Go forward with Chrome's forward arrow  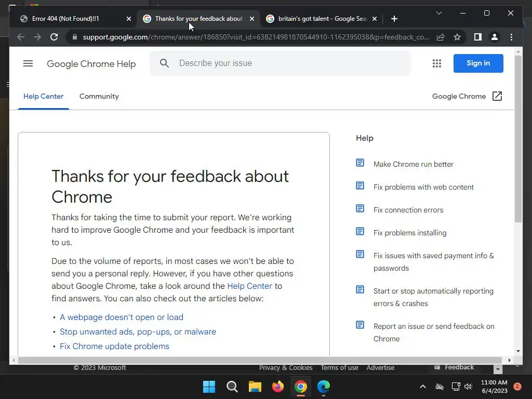click(37, 37)
